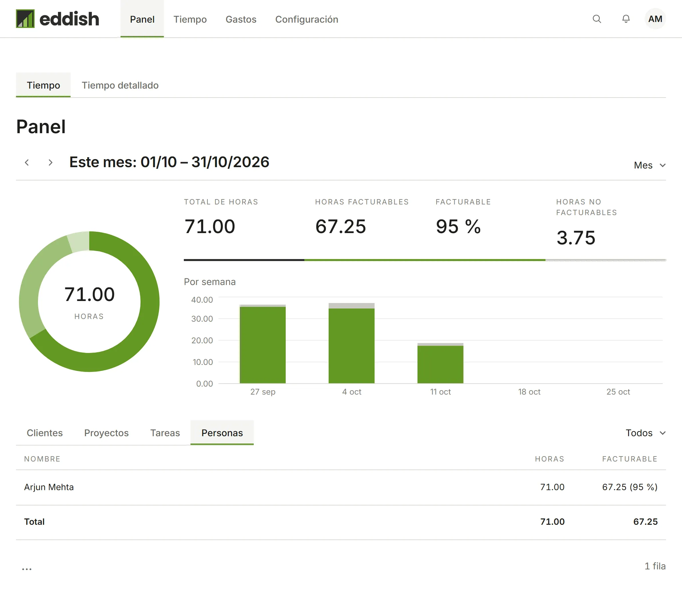Switch to Tiempo detallado tab

[120, 85]
